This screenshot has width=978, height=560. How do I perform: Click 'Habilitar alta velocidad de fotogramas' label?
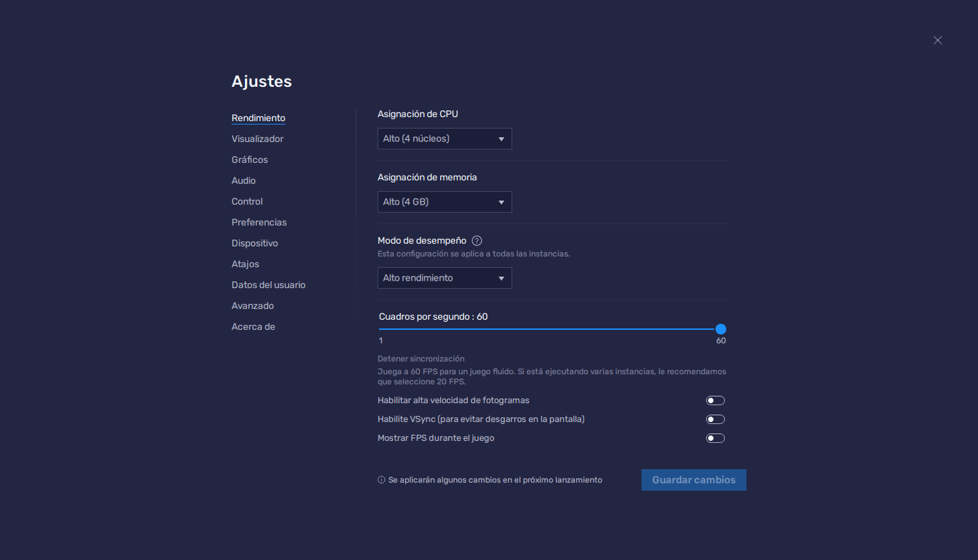point(454,400)
